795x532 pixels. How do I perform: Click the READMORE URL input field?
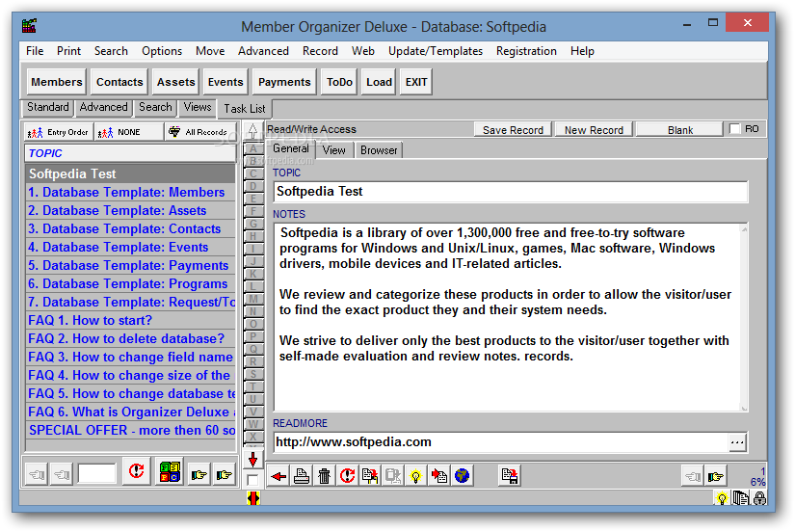501,442
